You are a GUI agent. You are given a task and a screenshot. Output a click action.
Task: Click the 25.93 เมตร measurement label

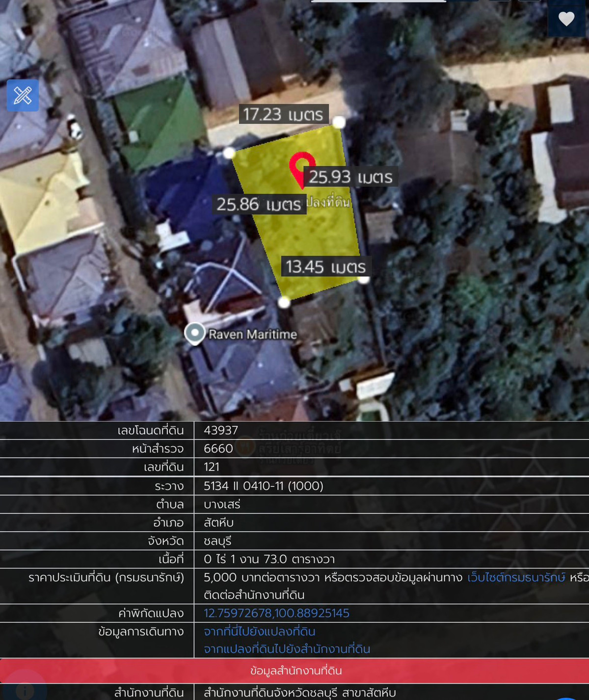pyautogui.click(x=350, y=177)
